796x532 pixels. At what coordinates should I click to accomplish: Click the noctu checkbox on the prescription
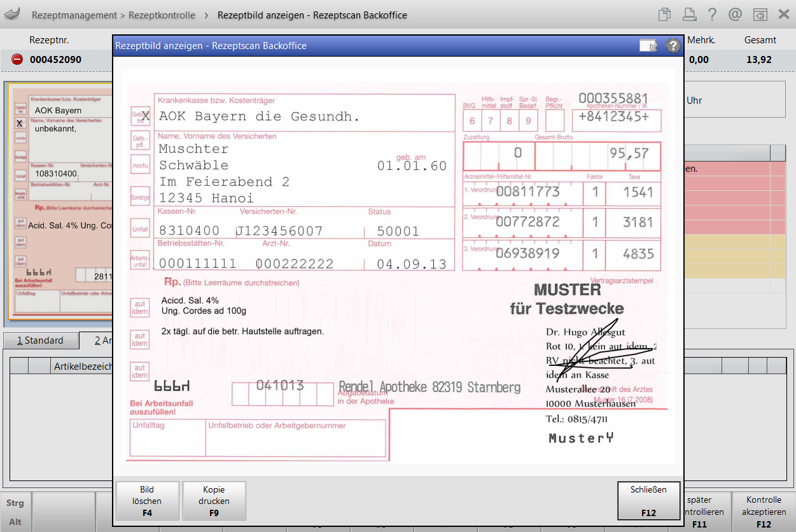(140, 165)
